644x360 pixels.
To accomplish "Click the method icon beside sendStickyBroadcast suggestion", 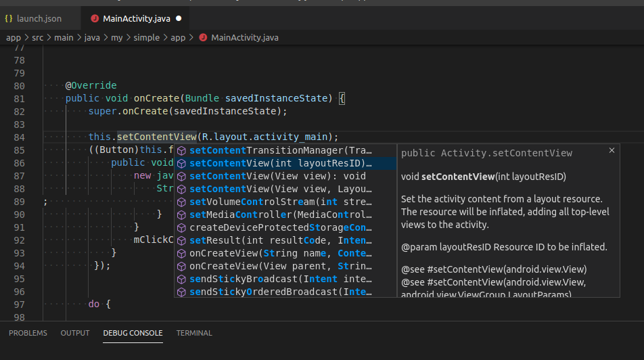I will click(x=181, y=279).
